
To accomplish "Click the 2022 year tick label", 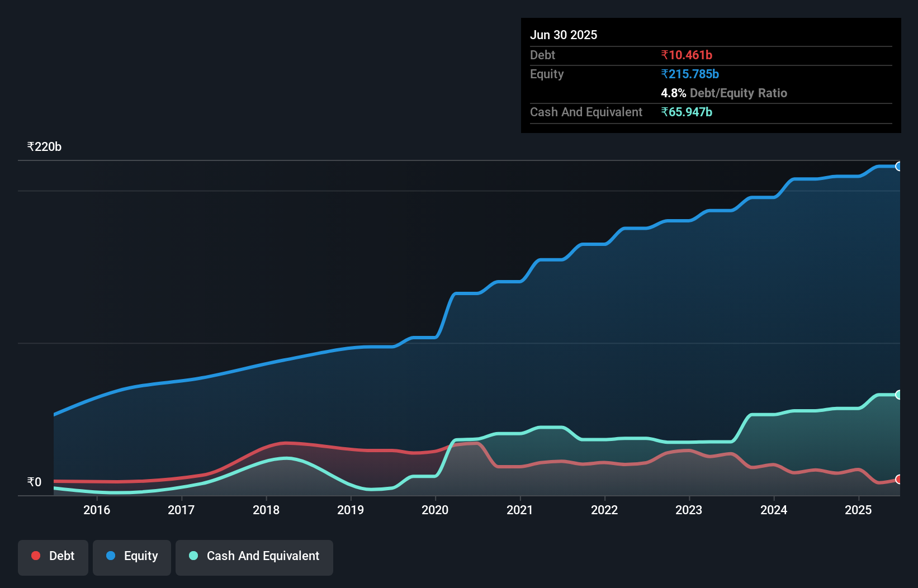I will [604, 510].
